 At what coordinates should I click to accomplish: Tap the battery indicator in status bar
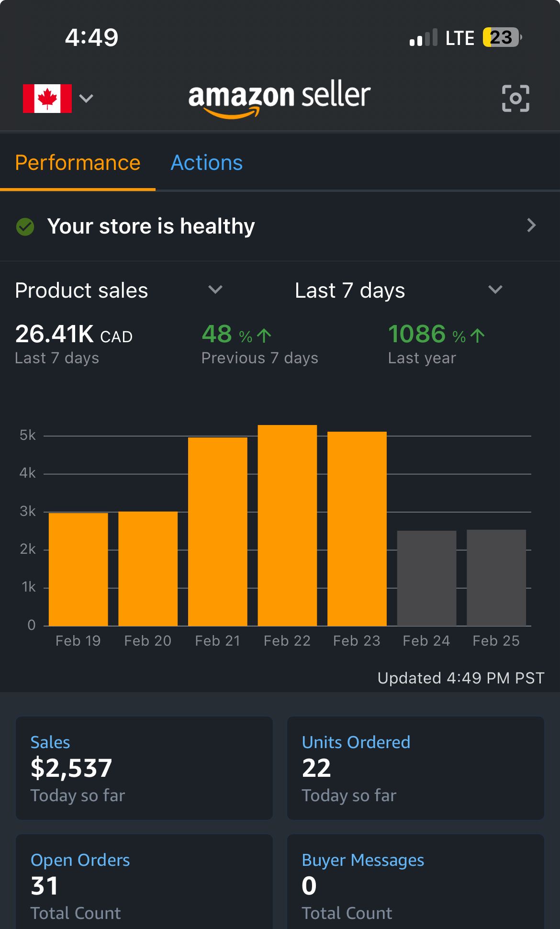point(501,37)
